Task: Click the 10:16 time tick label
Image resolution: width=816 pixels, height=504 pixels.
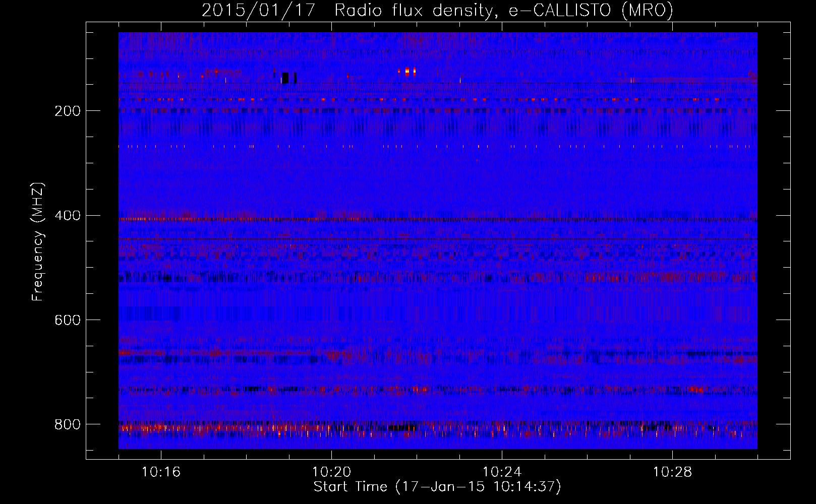Action: click(x=161, y=472)
